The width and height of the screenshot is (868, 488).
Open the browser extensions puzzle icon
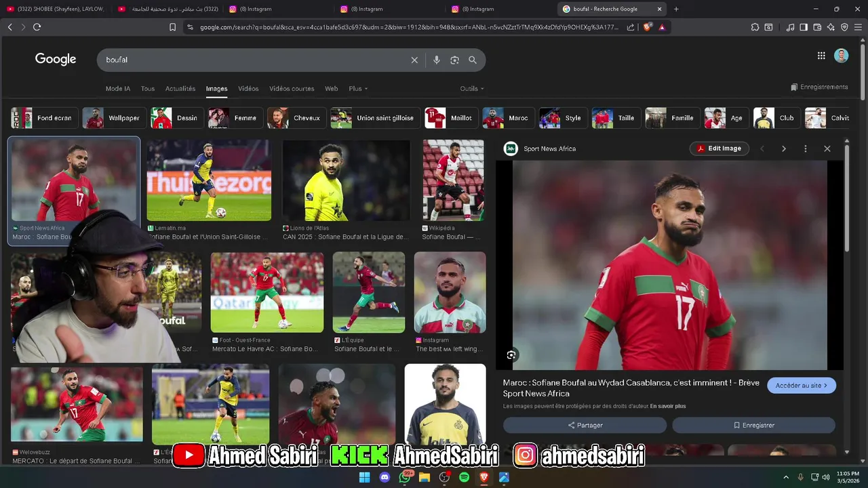pos(755,27)
